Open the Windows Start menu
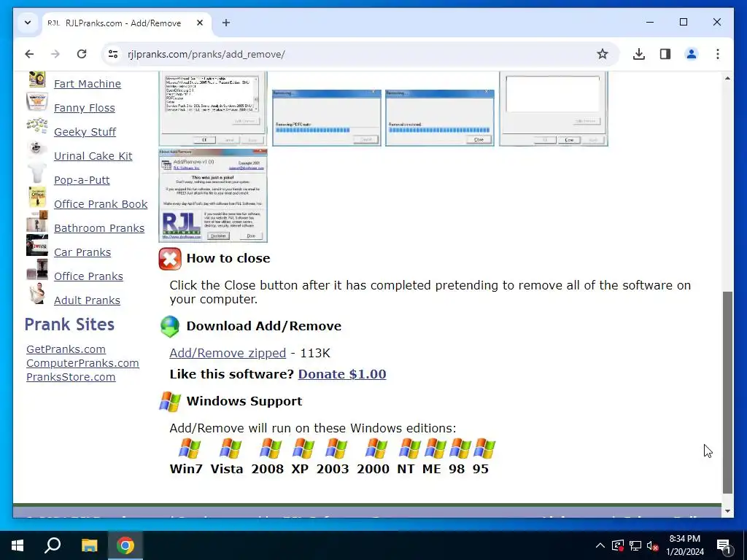The width and height of the screenshot is (747, 560). point(18,545)
